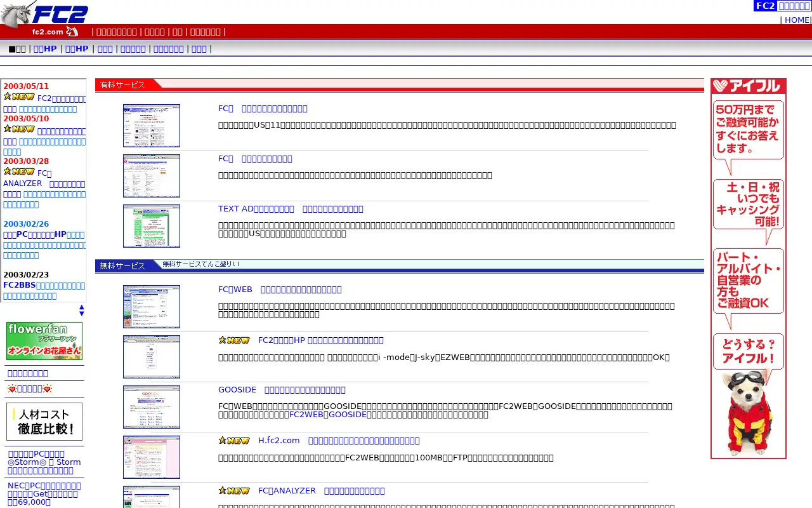This screenshot has width=812, height=508.
Task: Click the 2003/03/28 news date
Action: tap(26, 161)
